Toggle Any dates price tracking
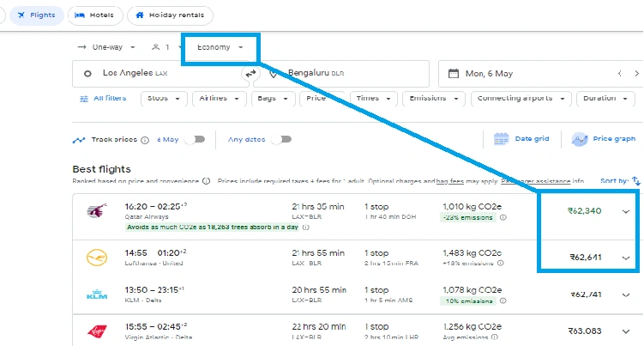 pyautogui.click(x=282, y=139)
